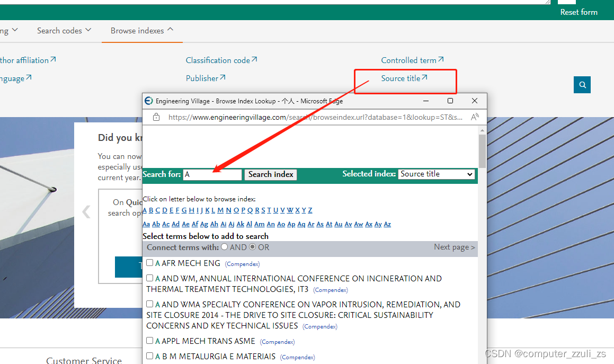Click inside the Search for field
This screenshot has height=364, width=614.
[x=212, y=174]
